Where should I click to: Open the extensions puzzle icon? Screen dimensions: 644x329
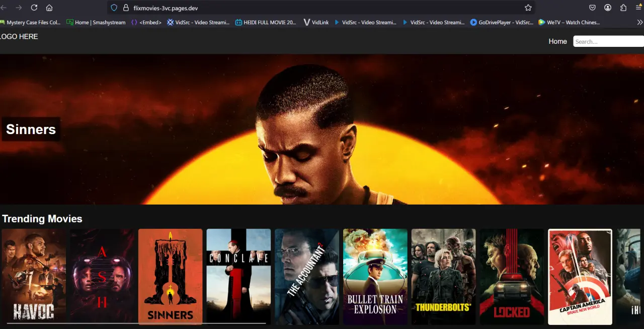pos(623,8)
